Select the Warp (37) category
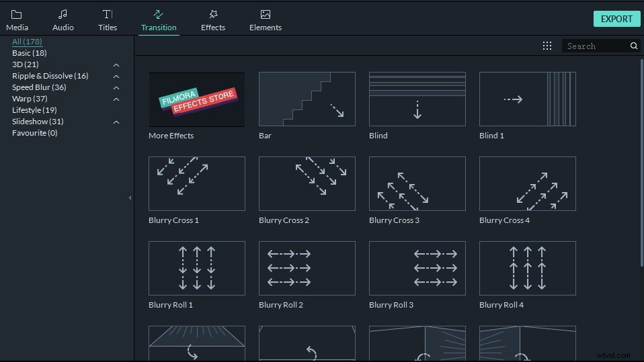 30,99
